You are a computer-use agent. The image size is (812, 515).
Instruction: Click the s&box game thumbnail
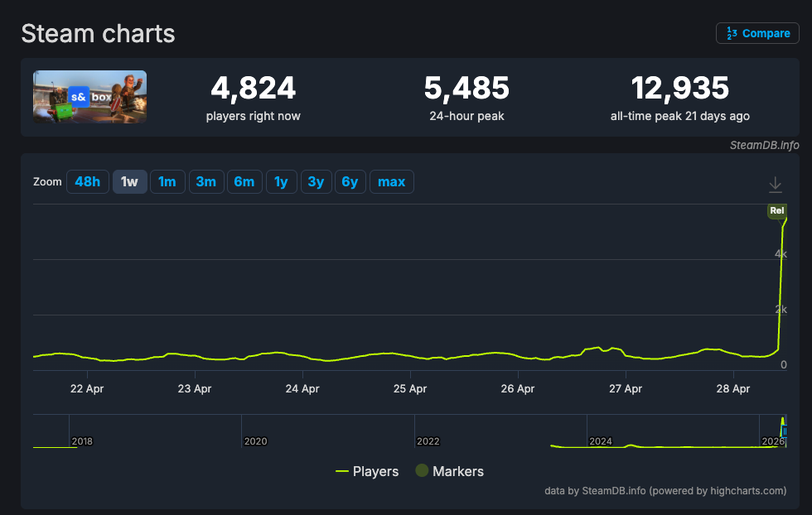89,97
